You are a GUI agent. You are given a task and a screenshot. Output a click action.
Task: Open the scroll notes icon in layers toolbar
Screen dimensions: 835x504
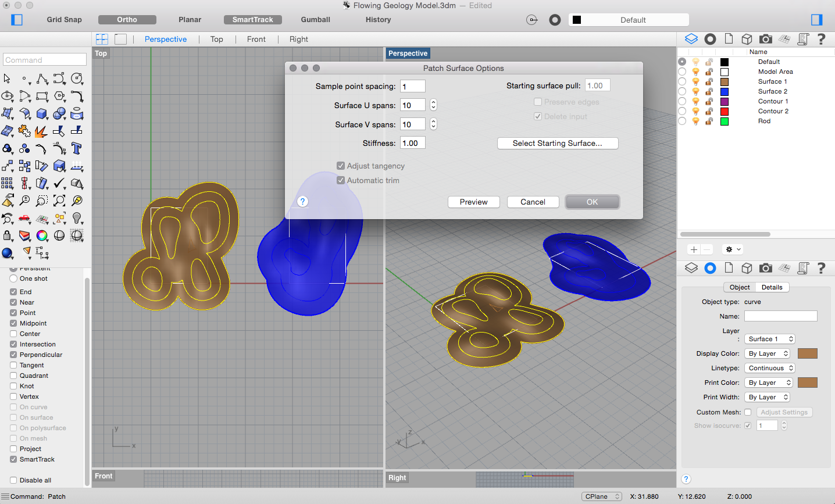(x=803, y=39)
